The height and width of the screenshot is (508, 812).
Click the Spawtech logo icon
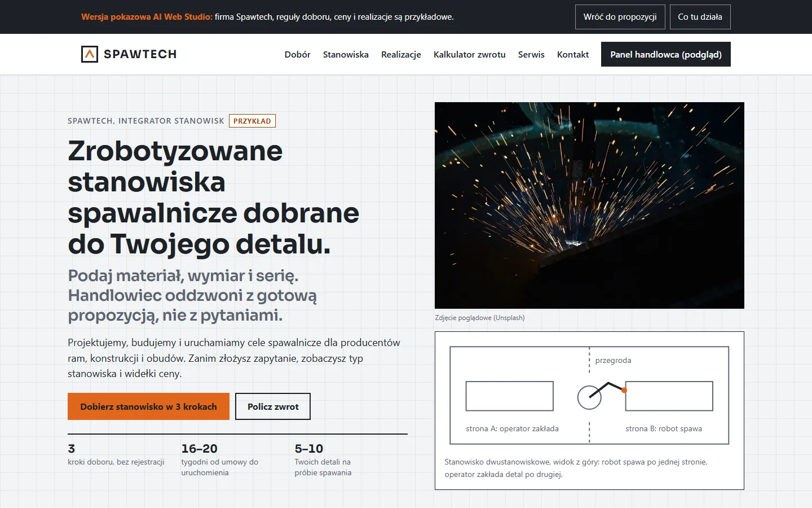[90, 54]
